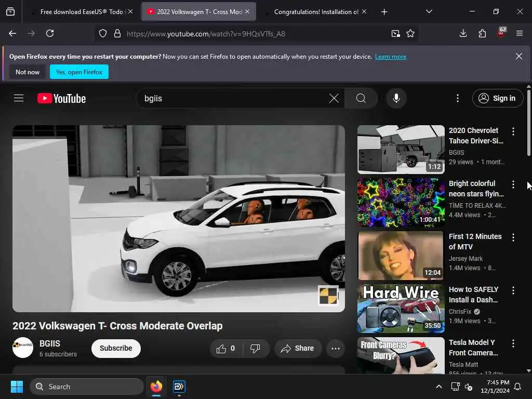532x399 pixels.
Task: Show site security padlock info
Action: (x=117, y=34)
